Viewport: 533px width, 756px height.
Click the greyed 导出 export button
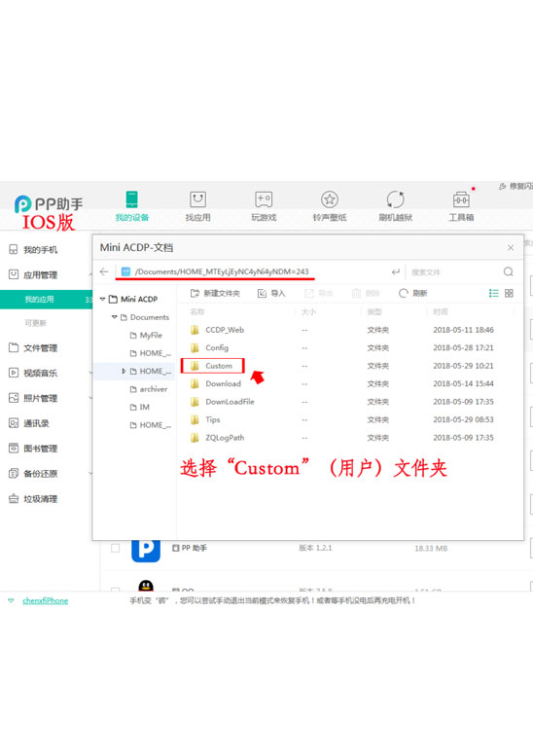click(x=319, y=293)
